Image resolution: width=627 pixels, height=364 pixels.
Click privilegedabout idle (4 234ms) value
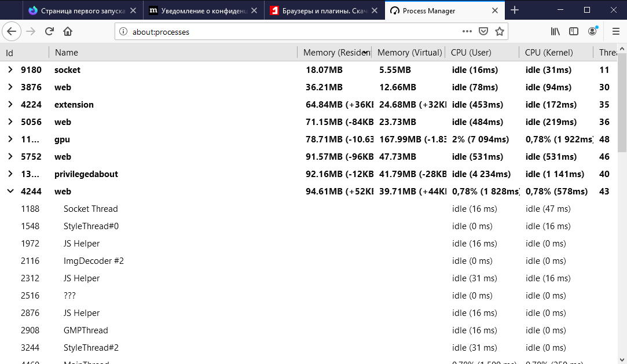coord(481,174)
